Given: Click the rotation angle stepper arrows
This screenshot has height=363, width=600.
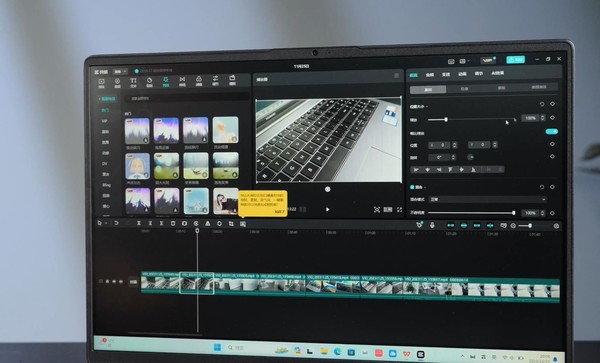Looking at the screenshot, I should 453,157.
